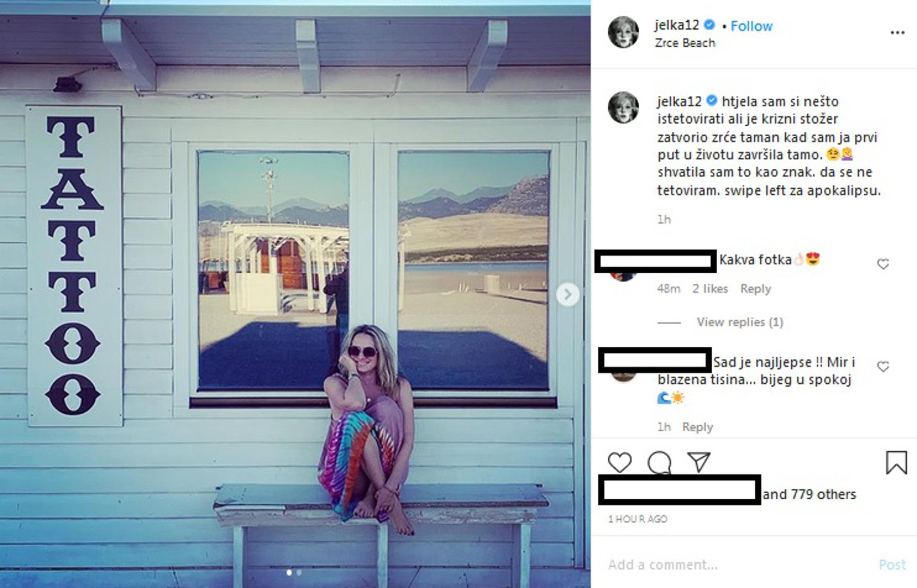Viewport: 917px width, 588px height.
Task: Save post with the bookmark icon
Action: 896,462
